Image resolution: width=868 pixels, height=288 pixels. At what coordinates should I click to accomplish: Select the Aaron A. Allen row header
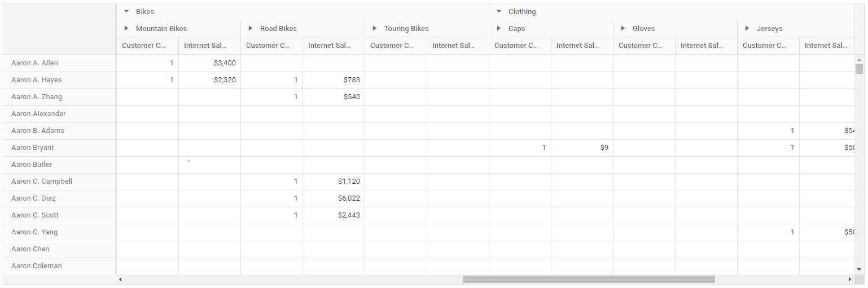click(x=59, y=63)
